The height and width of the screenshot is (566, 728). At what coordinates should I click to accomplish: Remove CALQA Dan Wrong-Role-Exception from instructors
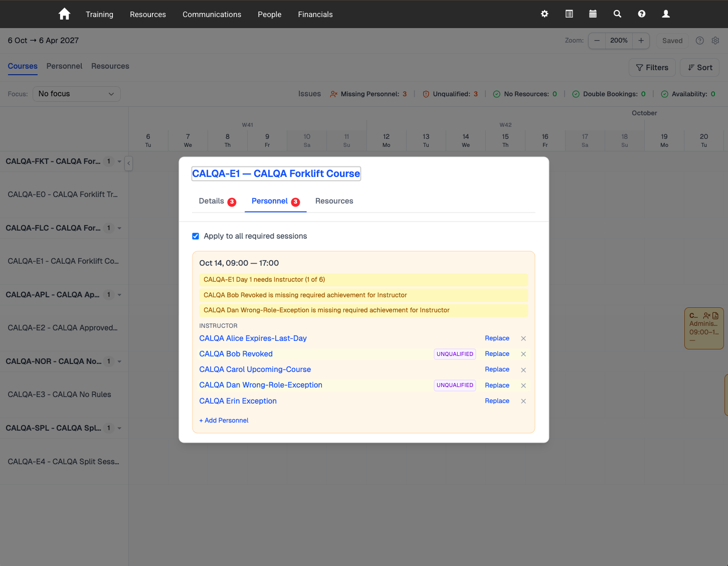(x=523, y=386)
